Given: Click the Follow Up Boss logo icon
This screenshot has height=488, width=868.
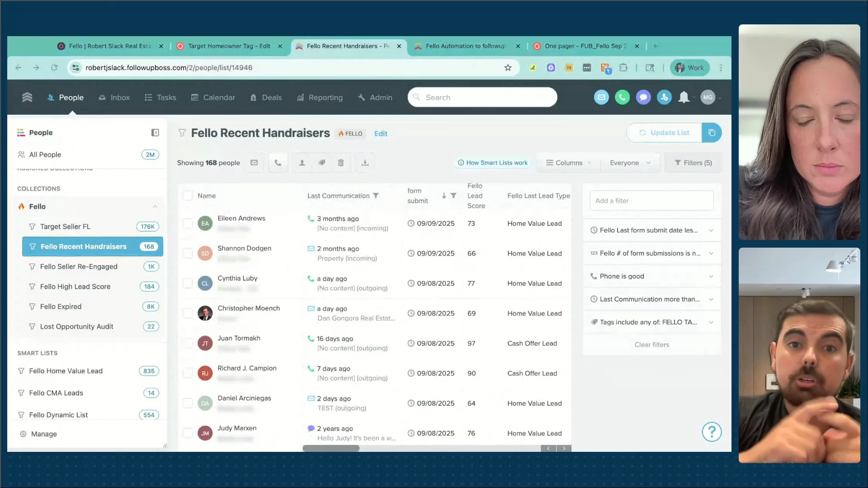Looking at the screenshot, I should tap(27, 97).
